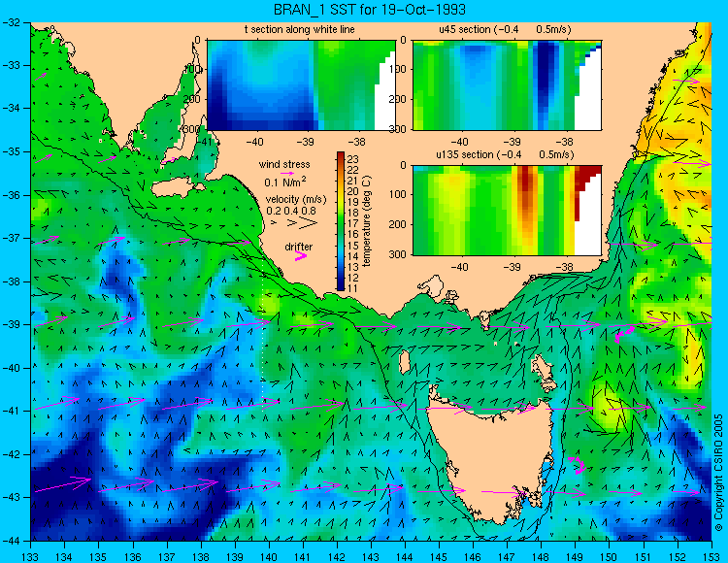
Task: Click the largest black velocity legend arrowhead
Action: coord(308,223)
